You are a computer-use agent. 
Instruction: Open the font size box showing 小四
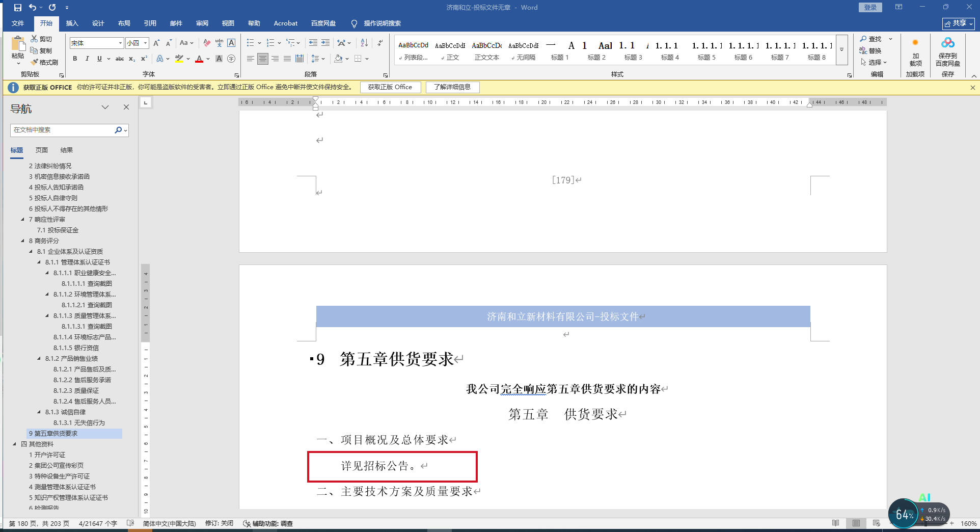138,43
